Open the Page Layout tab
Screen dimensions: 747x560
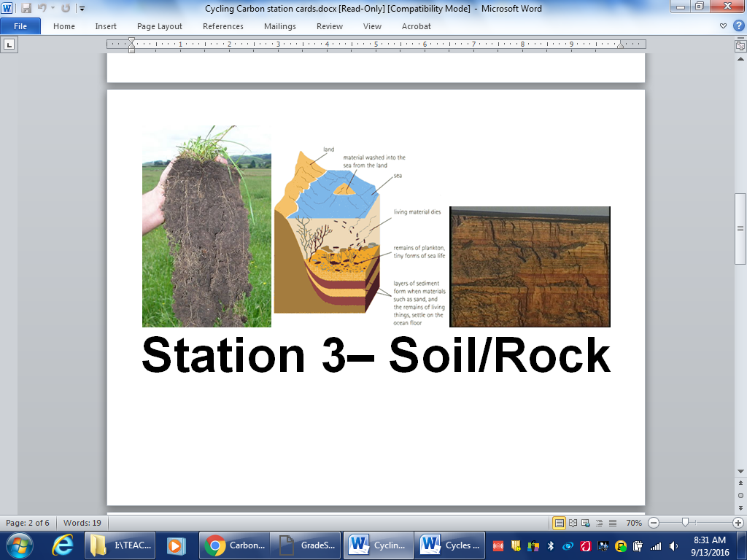click(160, 26)
